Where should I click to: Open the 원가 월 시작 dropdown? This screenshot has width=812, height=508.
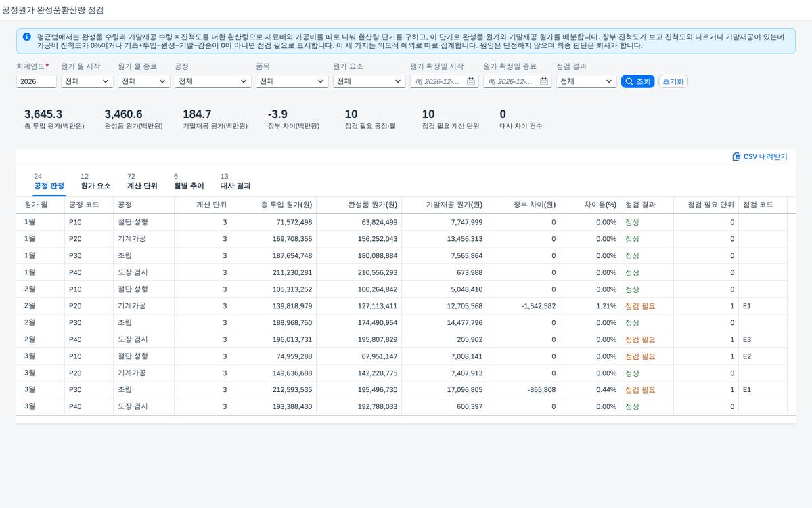tap(87, 81)
